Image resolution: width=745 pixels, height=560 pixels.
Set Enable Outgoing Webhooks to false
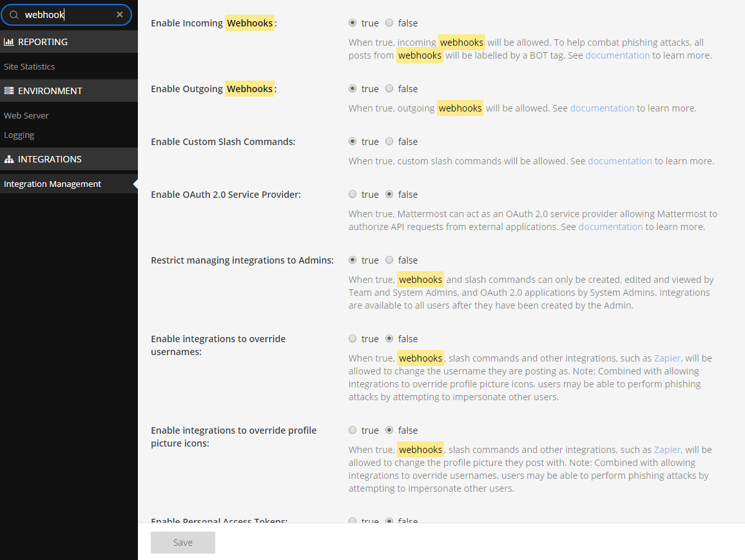click(x=389, y=88)
